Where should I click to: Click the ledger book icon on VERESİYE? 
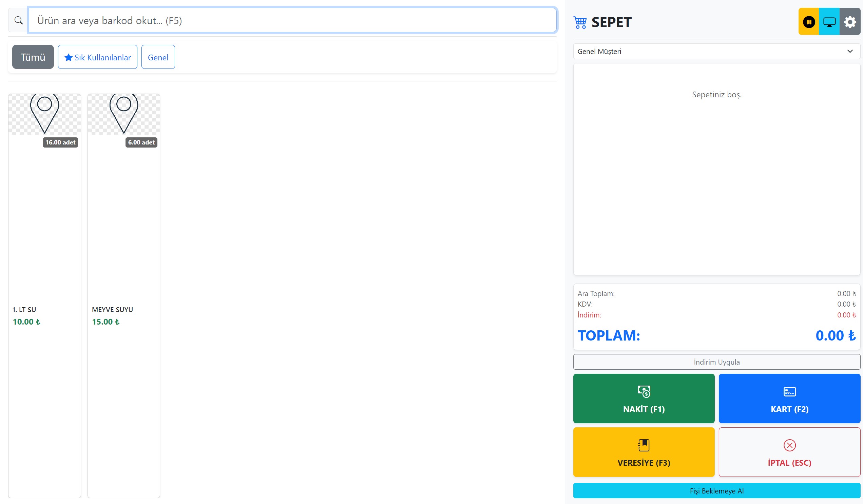(x=644, y=445)
